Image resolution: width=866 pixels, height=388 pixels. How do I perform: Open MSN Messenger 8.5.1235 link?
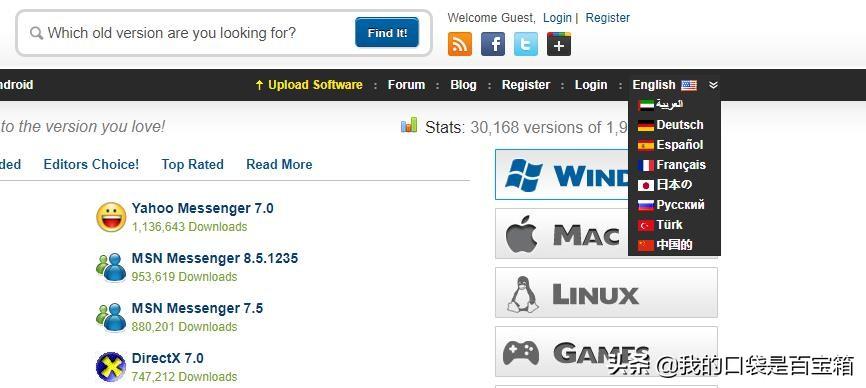pyautogui.click(x=215, y=258)
